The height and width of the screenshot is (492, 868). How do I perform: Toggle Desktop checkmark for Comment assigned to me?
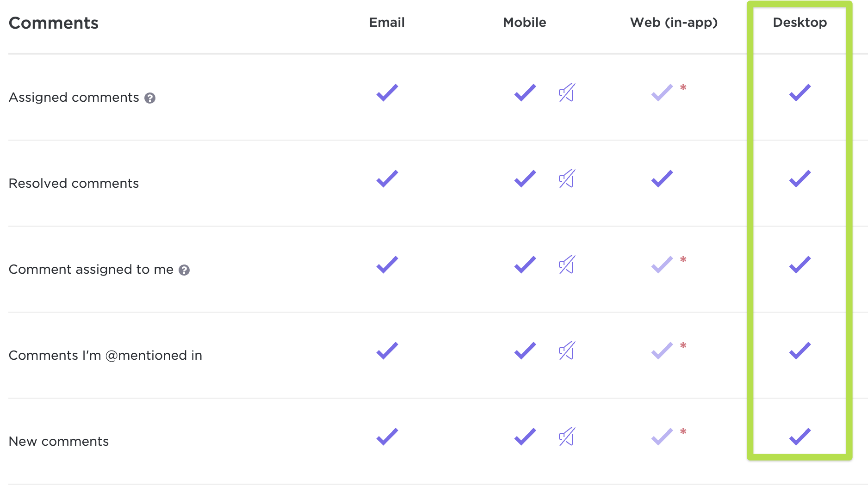(800, 265)
